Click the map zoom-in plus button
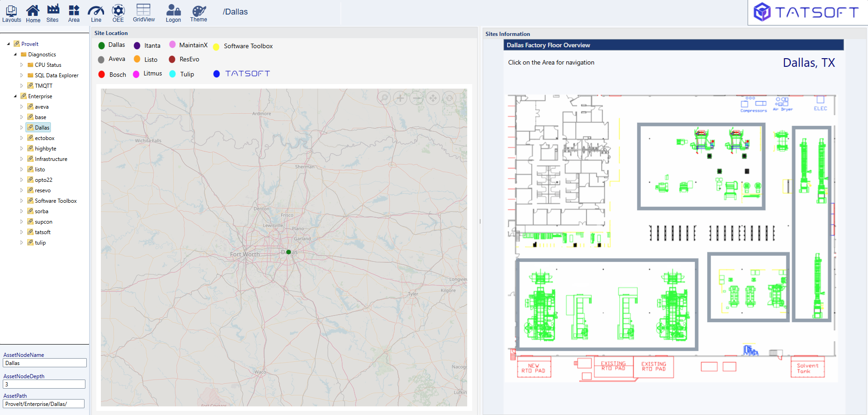Screen dimensions: 868x415 tap(400, 98)
